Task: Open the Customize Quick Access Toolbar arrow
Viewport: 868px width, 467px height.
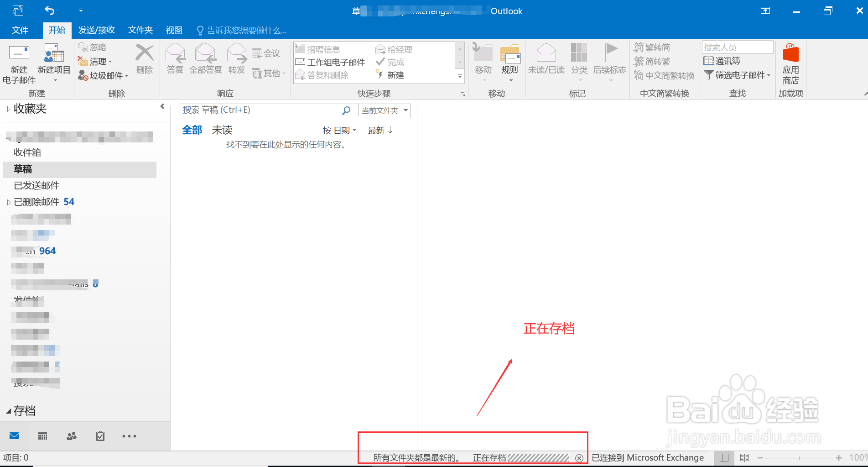Action: coord(81,10)
